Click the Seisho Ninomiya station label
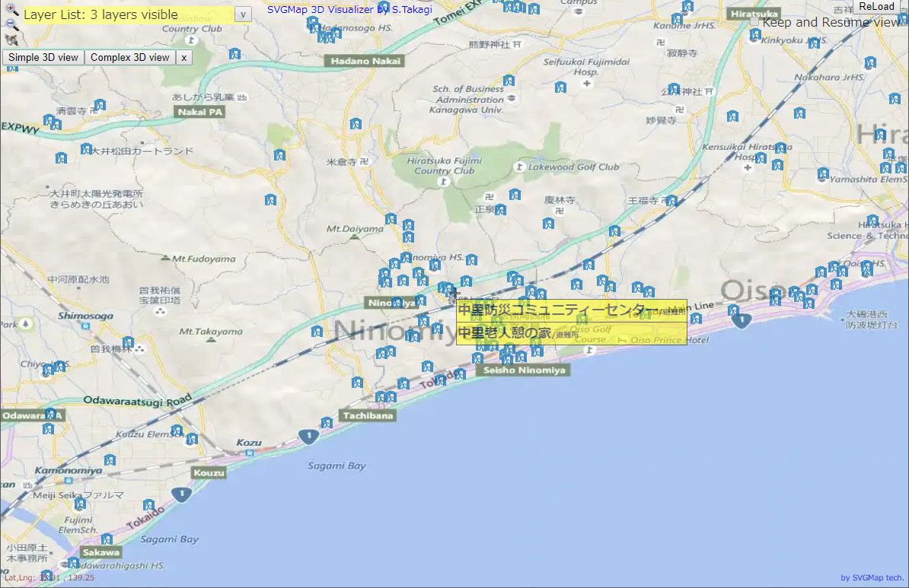This screenshot has width=909, height=588. (x=524, y=370)
